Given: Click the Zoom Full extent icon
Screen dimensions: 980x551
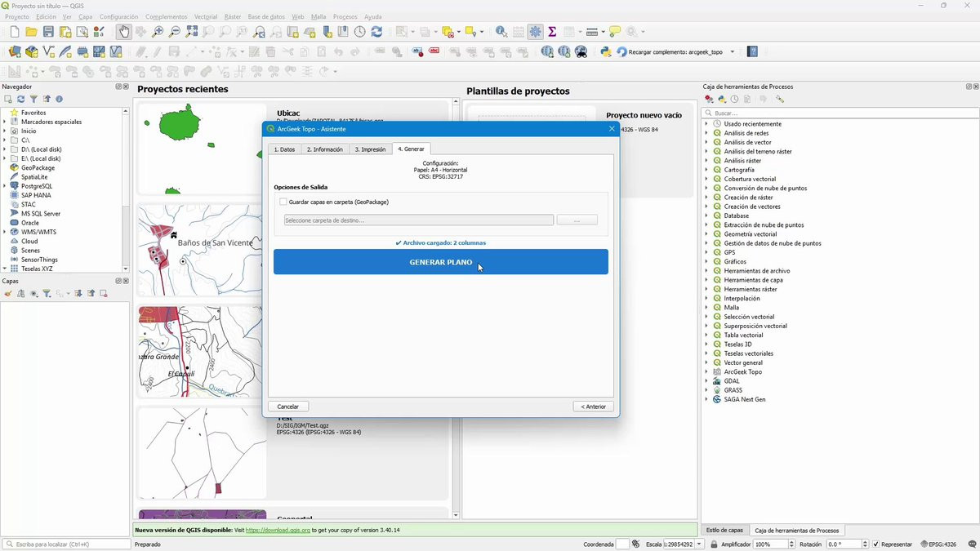Looking at the screenshot, I should [192, 32].
